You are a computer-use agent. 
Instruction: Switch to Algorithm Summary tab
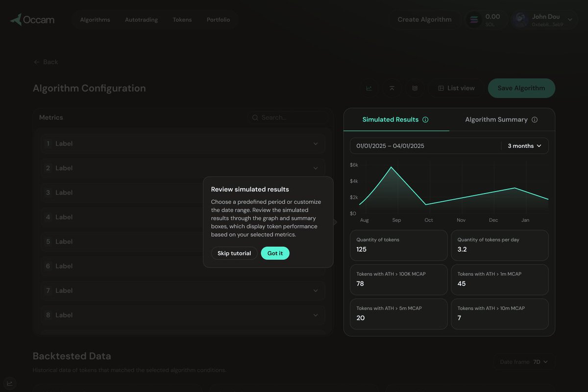point(501,120)
